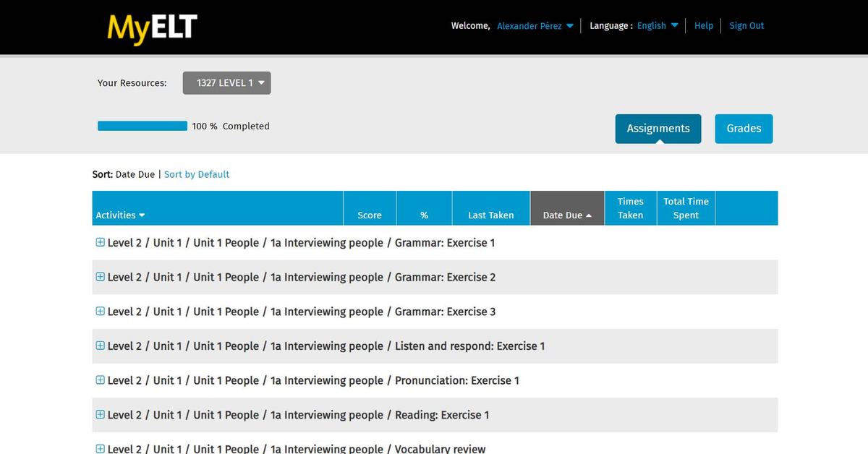The width and height of the screenshot is (868, 454).
Task: Click the '100 % Completed' text
Action: tap(231, 126)
